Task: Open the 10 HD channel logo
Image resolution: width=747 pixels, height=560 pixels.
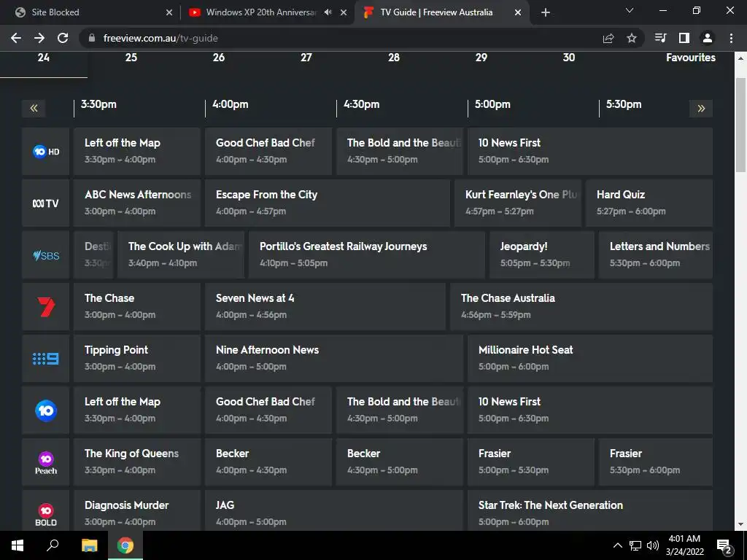Action: [46, 152]
